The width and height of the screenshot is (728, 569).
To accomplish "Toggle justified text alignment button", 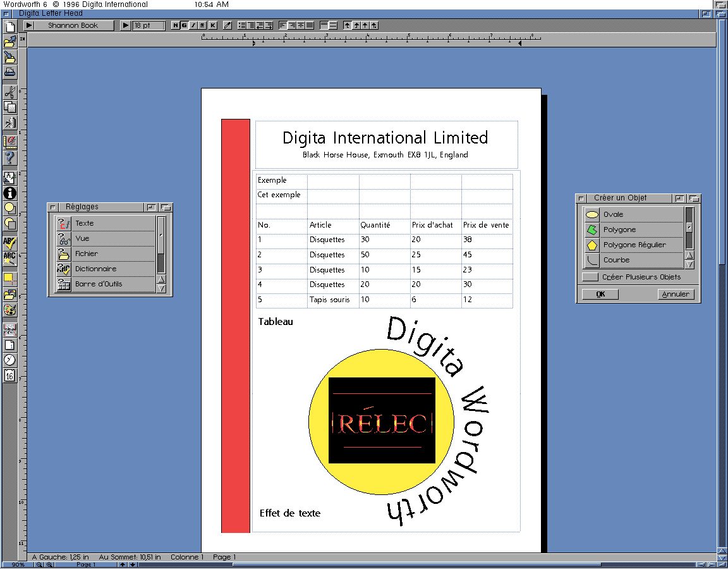I will click(310, 25).
